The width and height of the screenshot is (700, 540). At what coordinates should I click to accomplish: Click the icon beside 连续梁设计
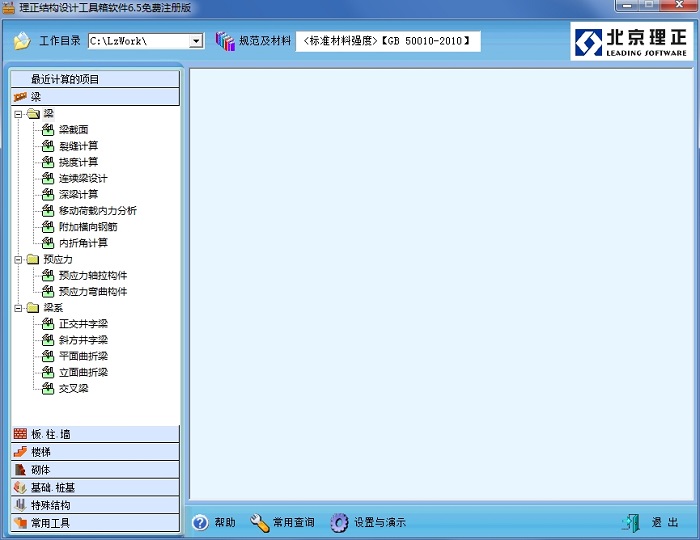coord(48,179)
